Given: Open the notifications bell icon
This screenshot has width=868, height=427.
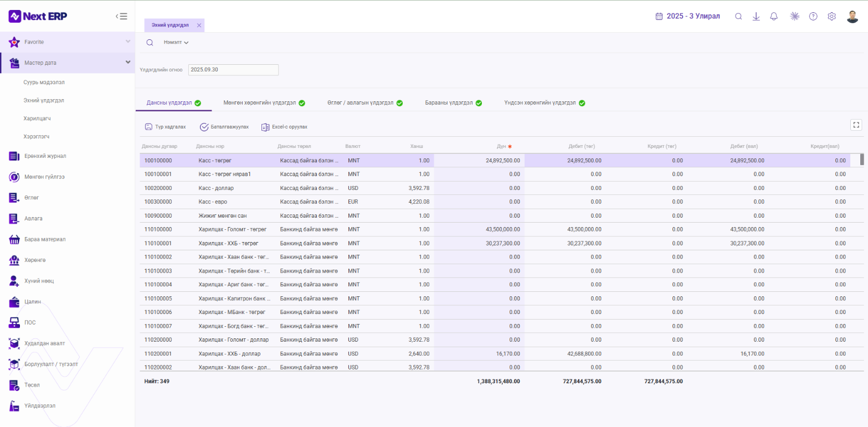Looking at the screenshot, I should 774,16.
